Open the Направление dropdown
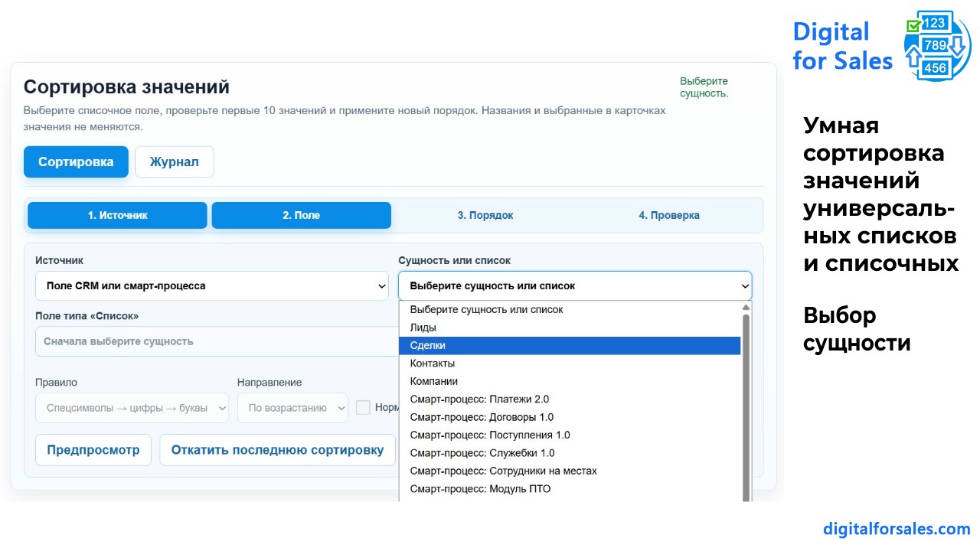Viewport: 980px width, 551px height. pyautogui.click(x=292, y=408)
